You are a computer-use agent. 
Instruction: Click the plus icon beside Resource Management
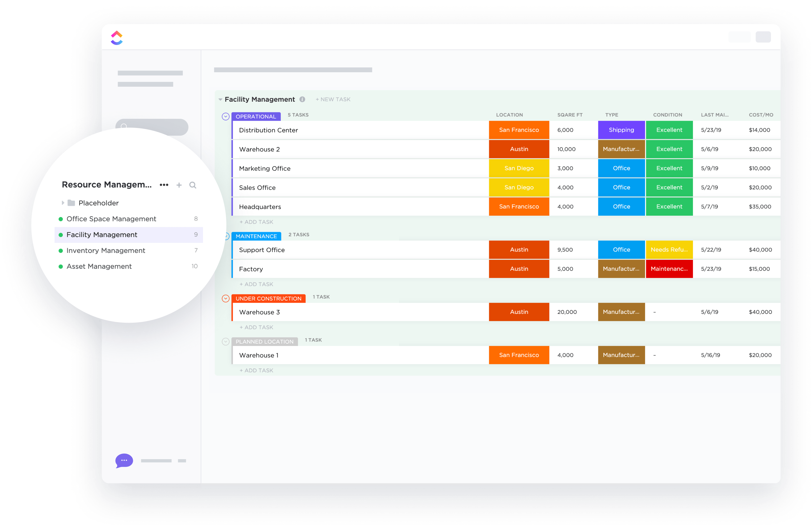(179, 185)
